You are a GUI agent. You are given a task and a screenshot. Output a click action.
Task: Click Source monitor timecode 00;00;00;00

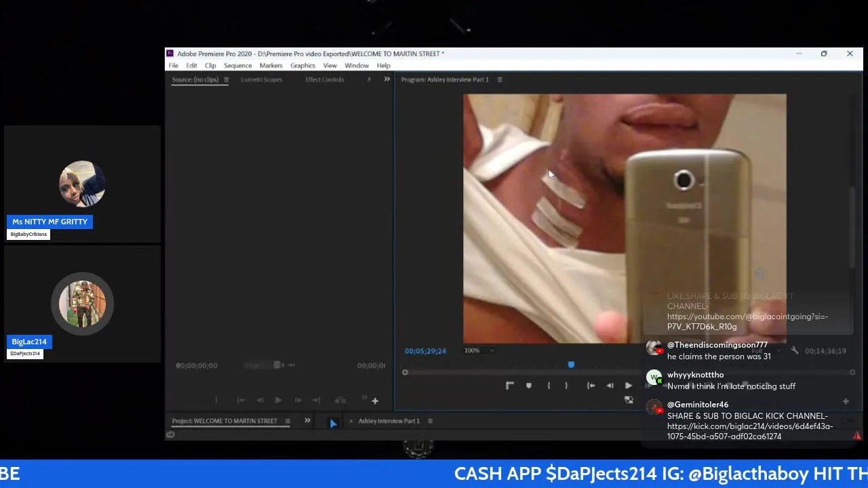197,365
